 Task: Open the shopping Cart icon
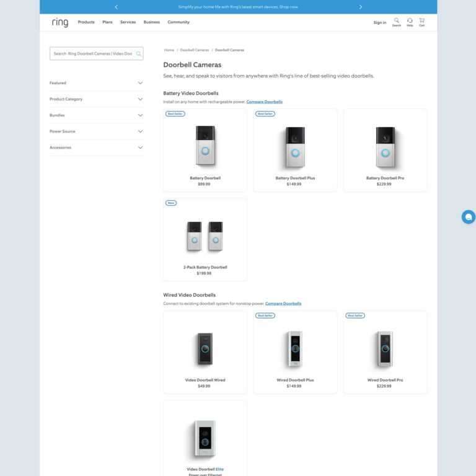[x=421, y=22]
